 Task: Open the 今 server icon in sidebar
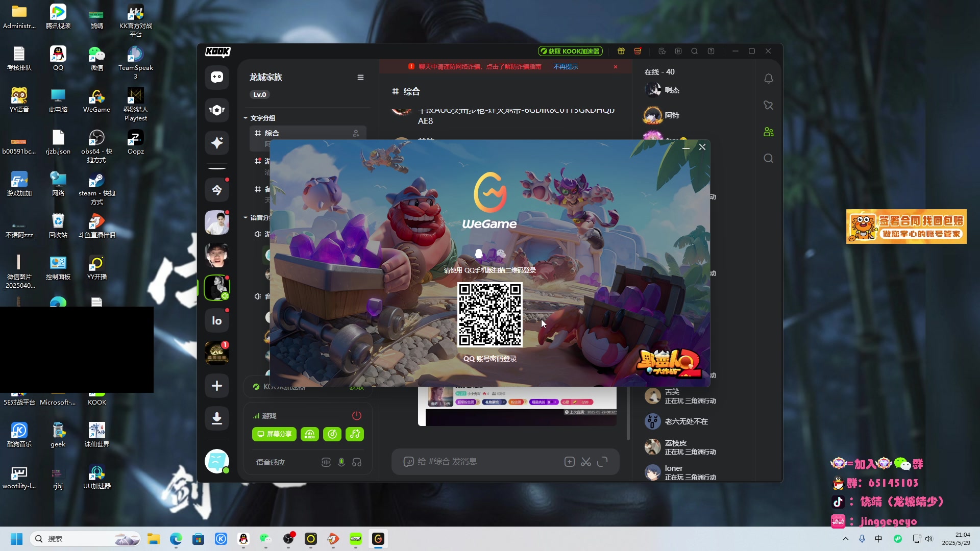click(217, 190)
